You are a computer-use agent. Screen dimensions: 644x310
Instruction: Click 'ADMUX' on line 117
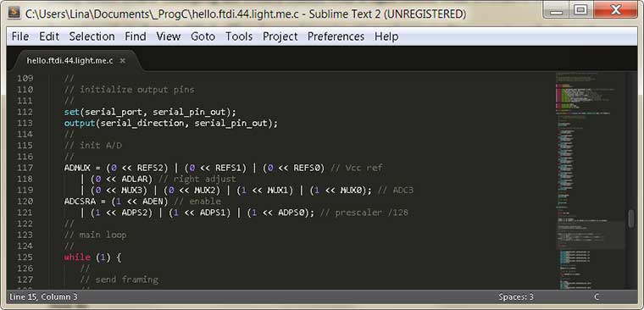(x=77, y=168)
